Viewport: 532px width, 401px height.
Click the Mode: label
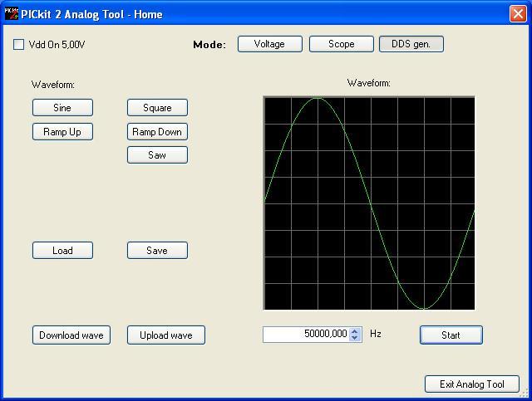point(209,44)
